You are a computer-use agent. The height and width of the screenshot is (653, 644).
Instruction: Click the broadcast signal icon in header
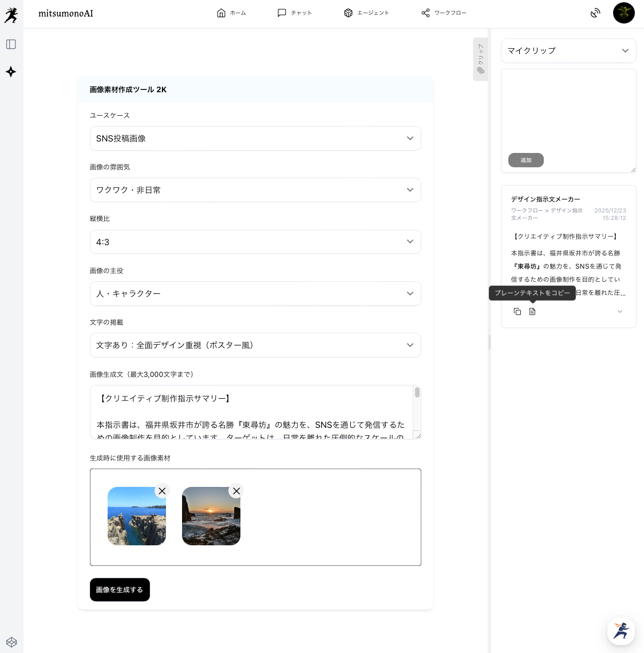tap(595, 13)
